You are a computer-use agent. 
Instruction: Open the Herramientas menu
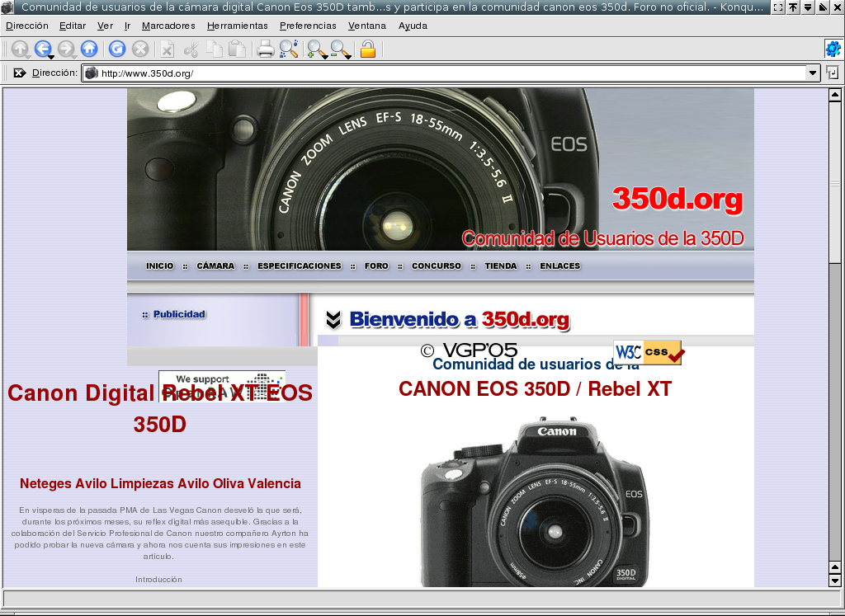(237, 26)
